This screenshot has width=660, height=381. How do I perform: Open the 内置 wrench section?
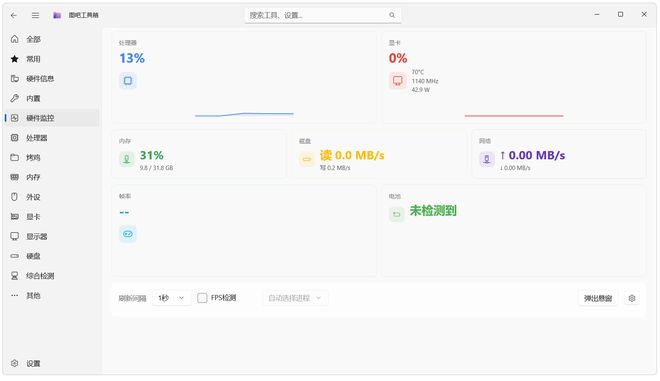pyautogui.click(x=52, y=99)
